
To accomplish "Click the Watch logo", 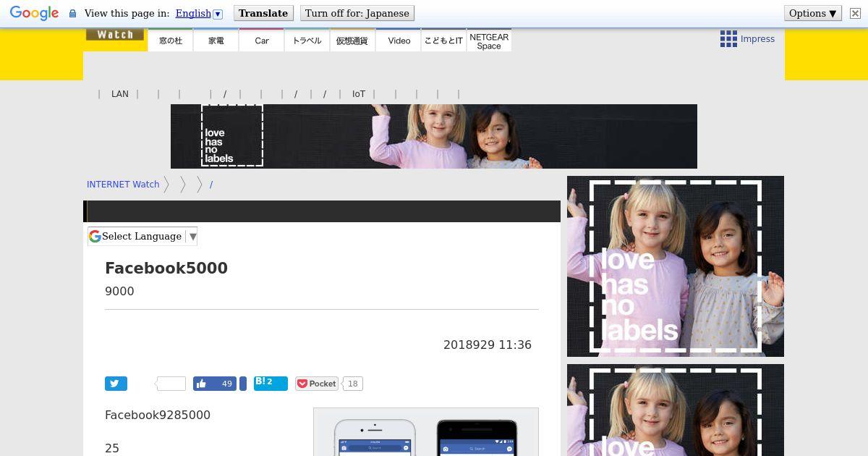I will 115,34.
